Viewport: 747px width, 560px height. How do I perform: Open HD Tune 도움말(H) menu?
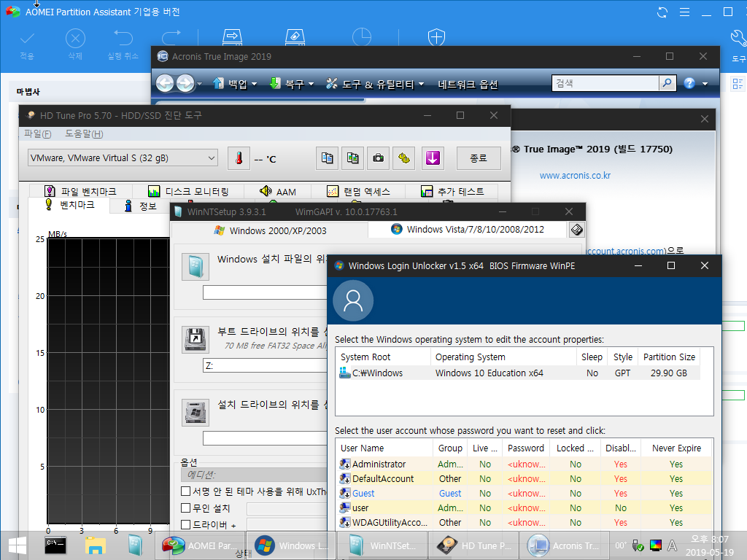[84, 134]
